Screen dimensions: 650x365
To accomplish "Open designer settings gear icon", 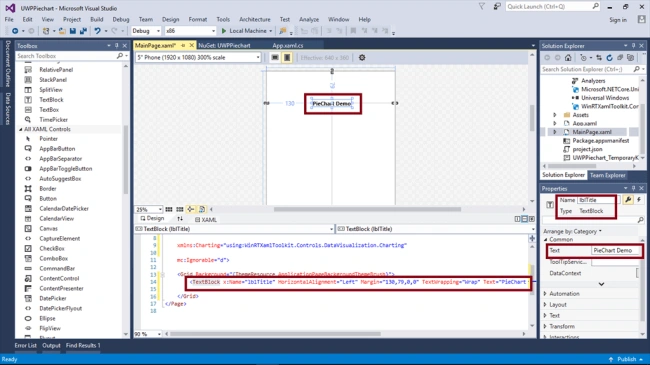I will (362, 58).
